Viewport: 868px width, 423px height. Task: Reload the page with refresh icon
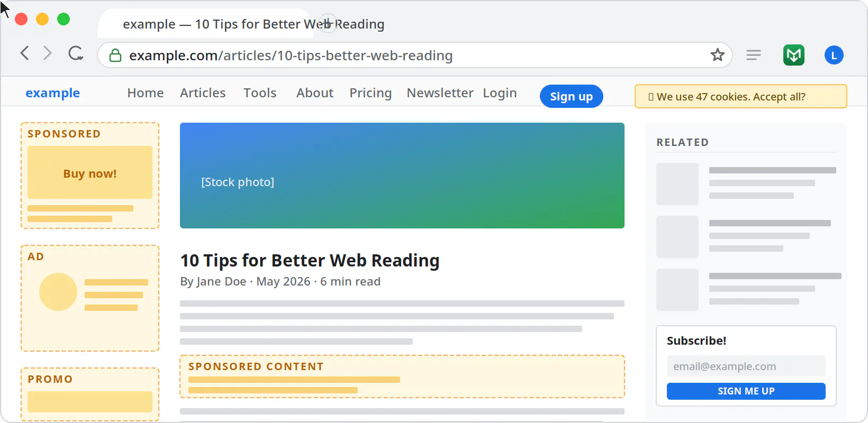(76, 53)
